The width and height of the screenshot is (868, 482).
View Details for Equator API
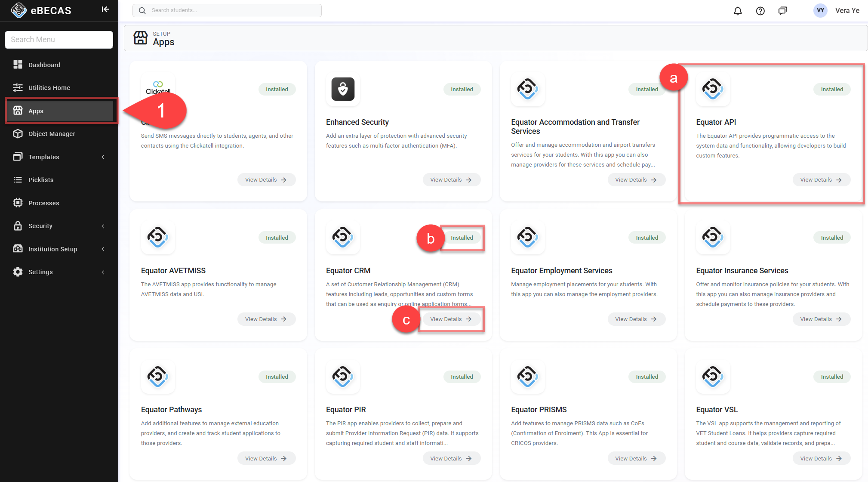tap(821, 180)
